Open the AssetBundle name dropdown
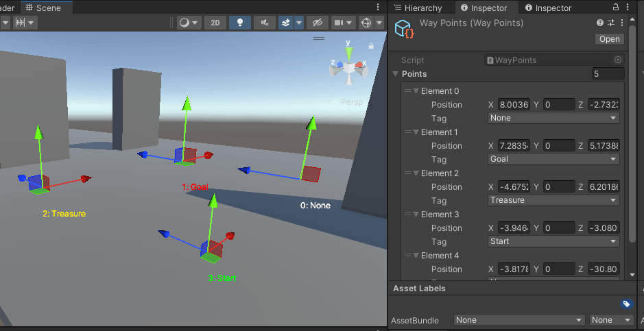This screenshot has height=331, width=644. click(519, 320)
